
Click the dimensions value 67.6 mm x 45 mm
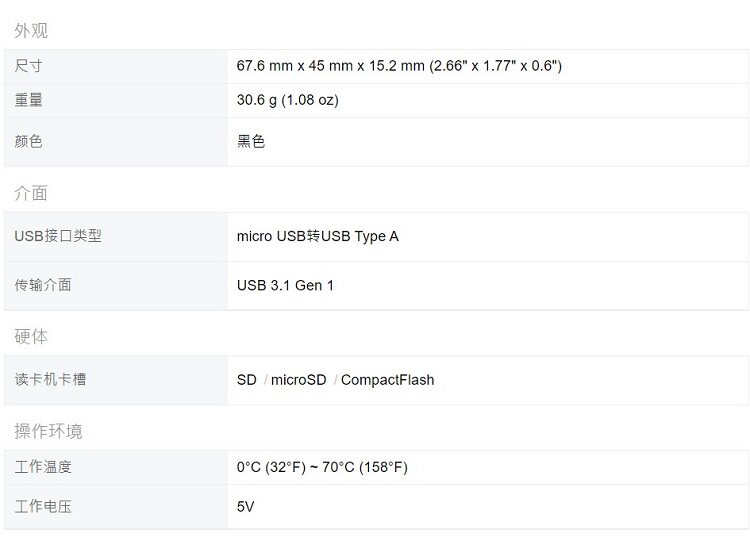(399, 66)
